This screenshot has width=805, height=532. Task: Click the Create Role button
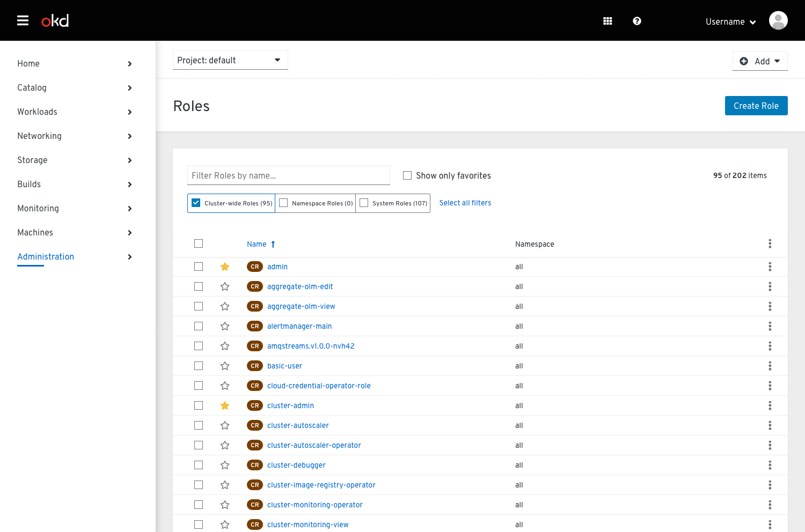click(756, 106)
